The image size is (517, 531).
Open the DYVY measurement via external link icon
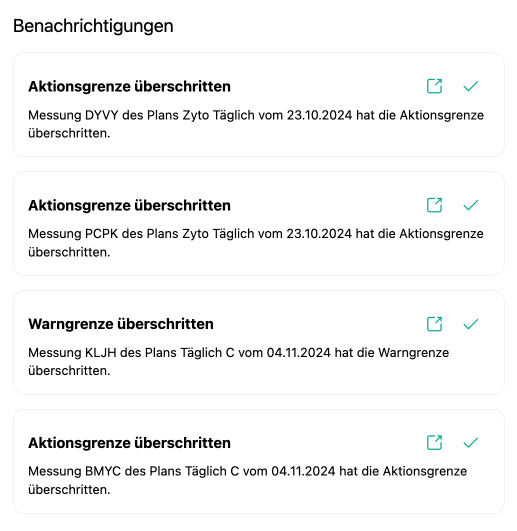(434, 86)
